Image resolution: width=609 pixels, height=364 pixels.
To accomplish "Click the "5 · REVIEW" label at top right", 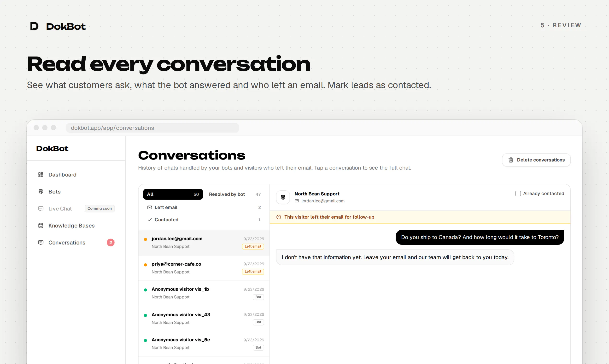I will click(561, 25).
